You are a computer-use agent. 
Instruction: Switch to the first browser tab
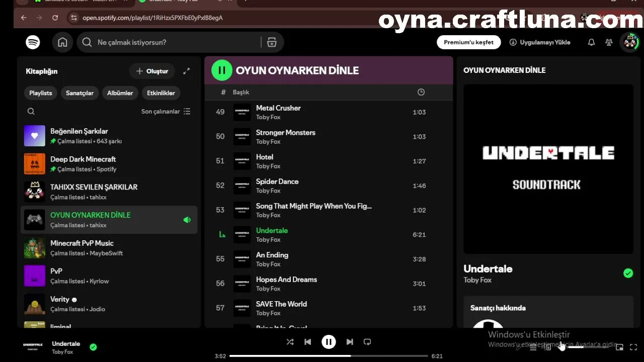coord(80,2)
